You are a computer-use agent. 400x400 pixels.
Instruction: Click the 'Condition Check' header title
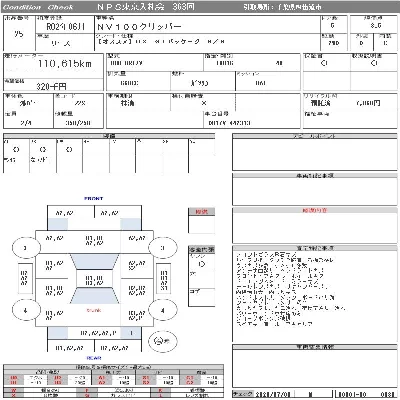pos(38,7)
